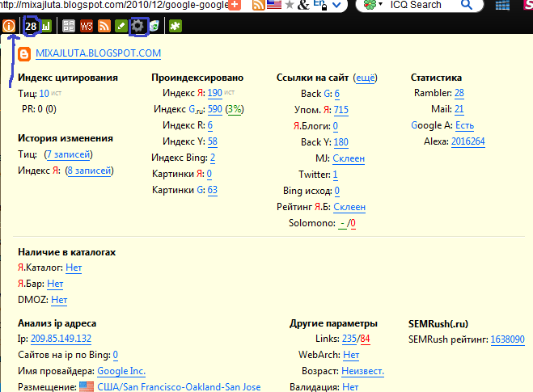Click WebArch 'Нет' link

(351, 355)
